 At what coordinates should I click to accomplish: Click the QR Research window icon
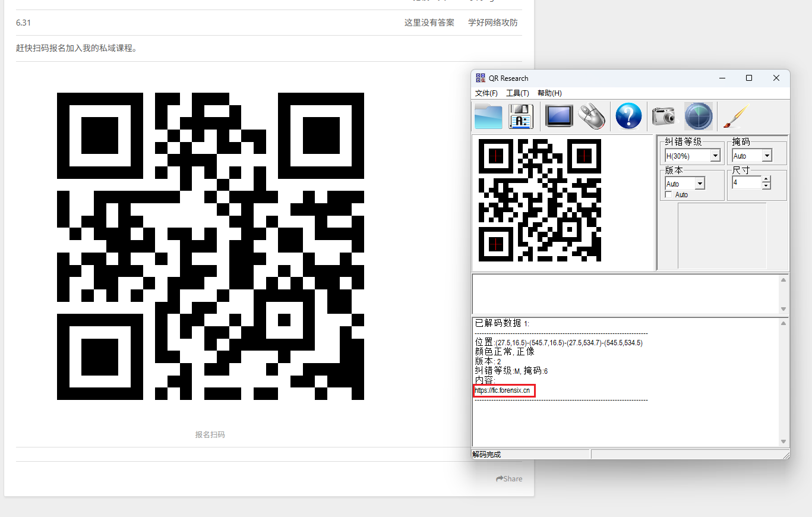pyautogui.click(x=480, y=77)
